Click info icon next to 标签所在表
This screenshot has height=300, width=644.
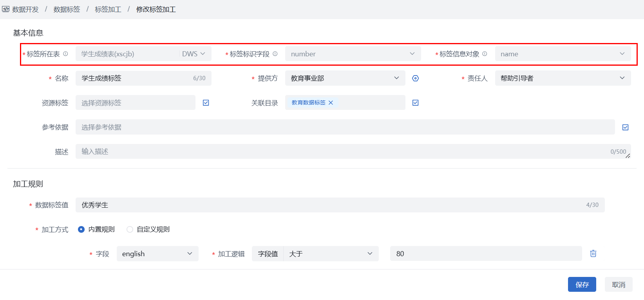pos(65,54)
